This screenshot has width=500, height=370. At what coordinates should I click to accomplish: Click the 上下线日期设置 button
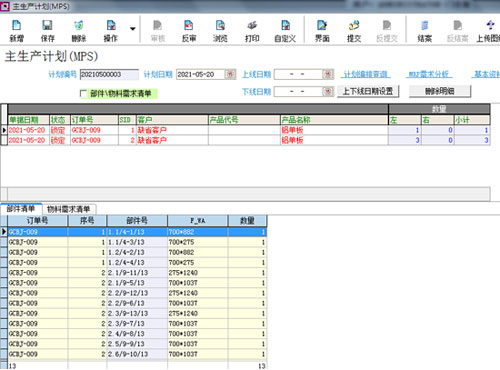tap(368, 91)
